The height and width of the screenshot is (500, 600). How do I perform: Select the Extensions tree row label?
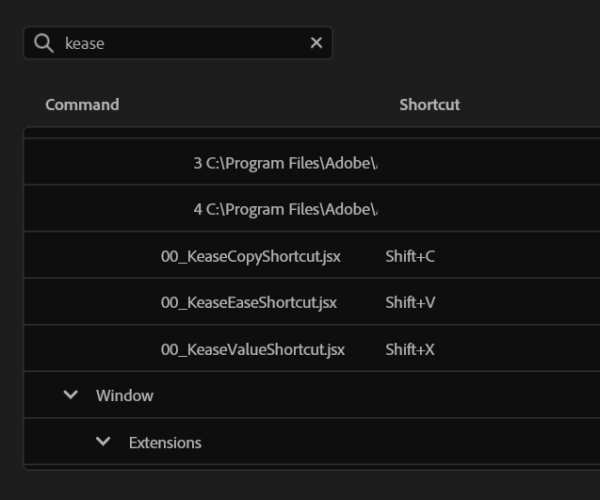(165, 442)
